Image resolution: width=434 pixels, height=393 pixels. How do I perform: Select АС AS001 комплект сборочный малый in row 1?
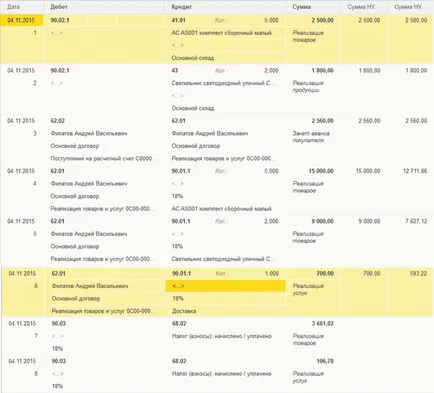[x=221, y=33]
